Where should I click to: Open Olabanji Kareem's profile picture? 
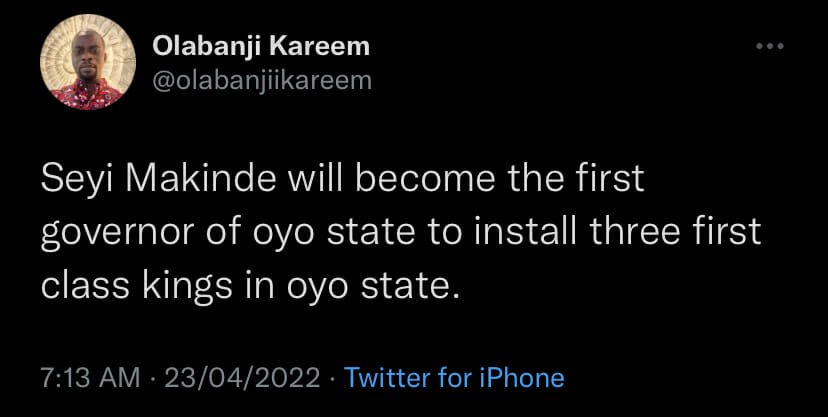click(x=80, y=68)
